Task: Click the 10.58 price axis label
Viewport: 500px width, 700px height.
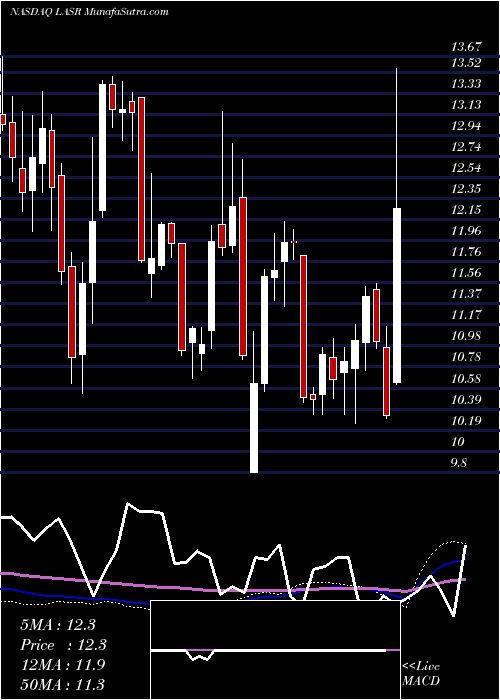Action: [x=467, y=379]
